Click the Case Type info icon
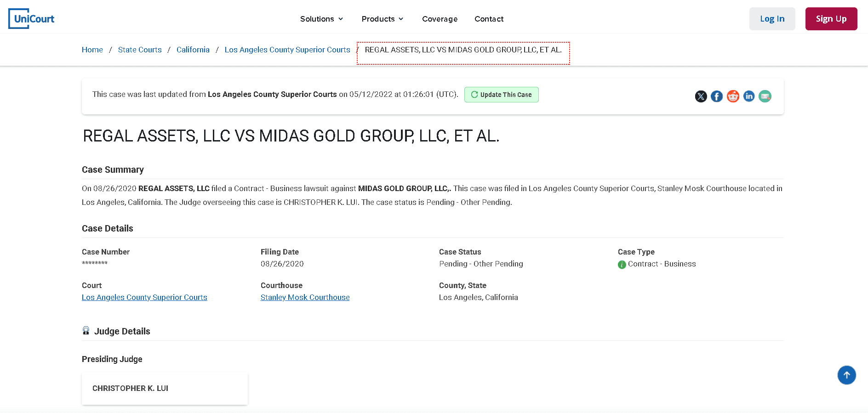This screenshot has width=868, height=413. pos(622,265)
